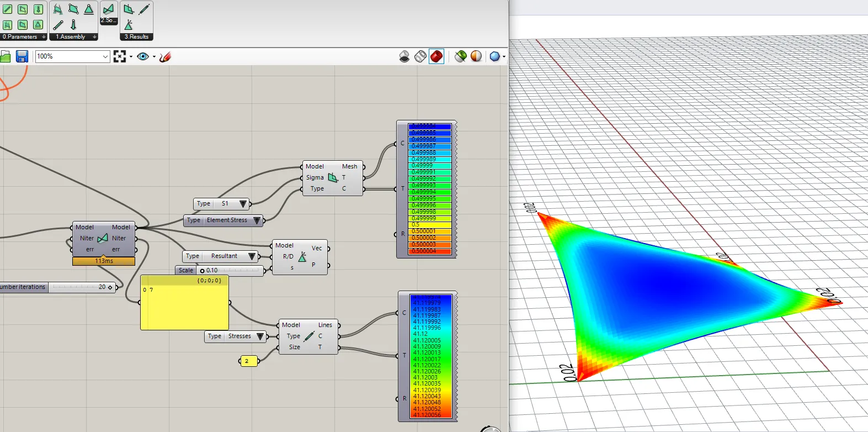
Task: Click the Scale 0.10 number slider
Action: point(220,271)
